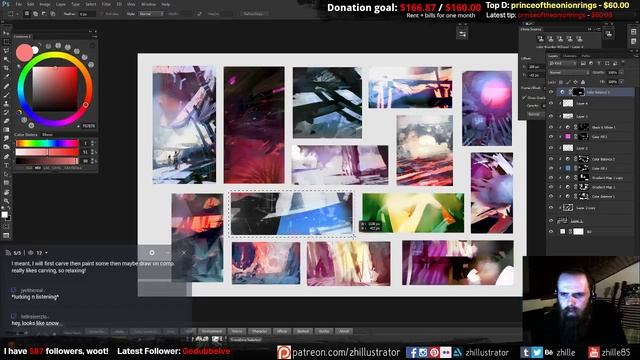The image size is (640, 360).
Task: Select the Clone Stamp tool
Action: click(6, 104)
